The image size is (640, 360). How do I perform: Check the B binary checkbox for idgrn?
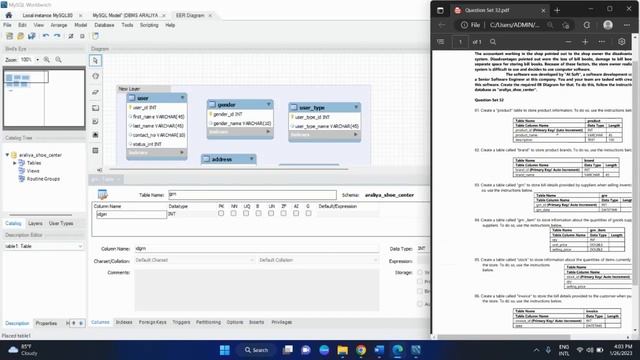point(258,213)
